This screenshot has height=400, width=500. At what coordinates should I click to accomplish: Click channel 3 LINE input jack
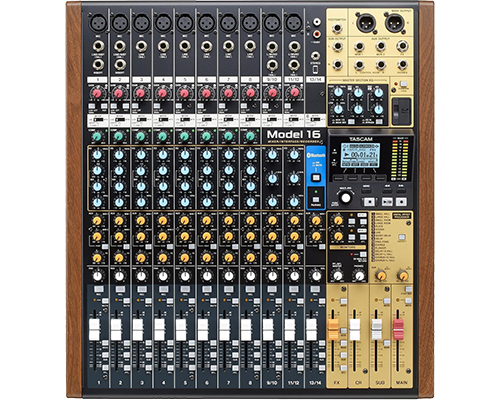point(141,46)
